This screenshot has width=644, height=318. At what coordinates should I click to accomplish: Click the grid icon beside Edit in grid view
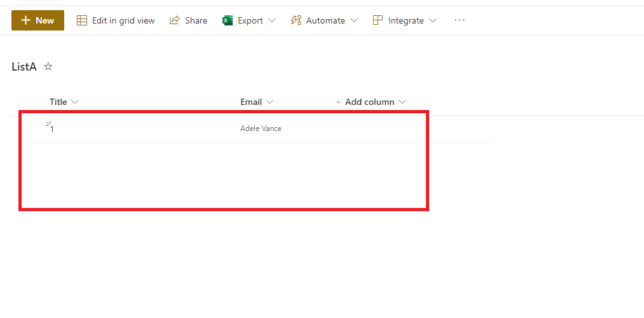pos(82,20)
